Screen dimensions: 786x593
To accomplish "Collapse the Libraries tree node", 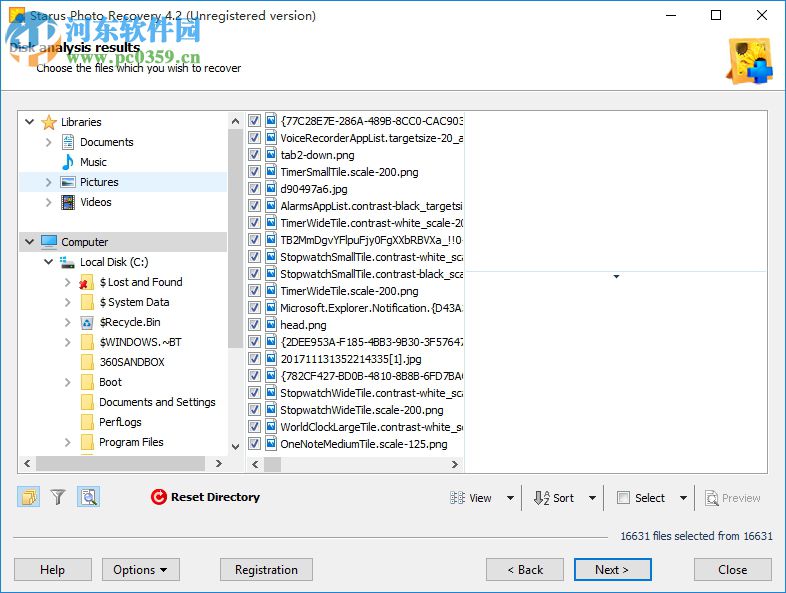I will [x=30, y=122].
